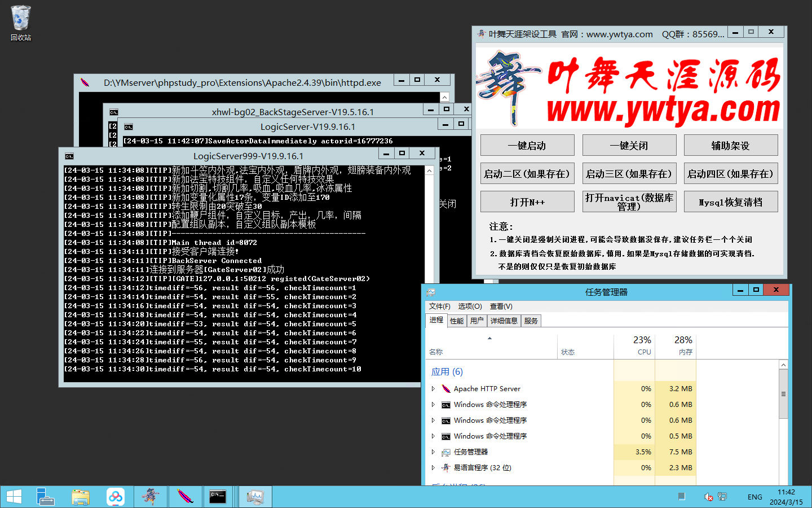Sort processes by the 状态 column
812x508 pixels.
pos(585,346)
